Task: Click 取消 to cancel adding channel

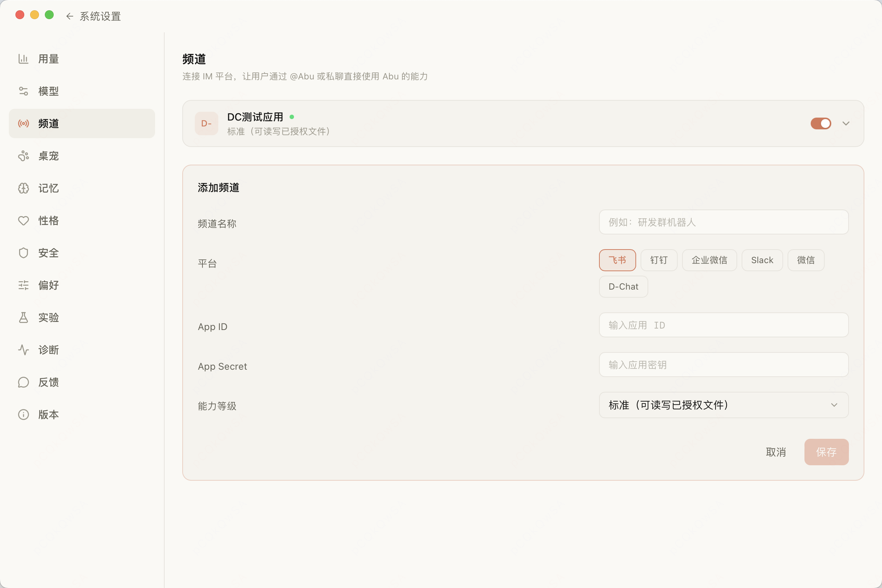Action: click(775, 452)
